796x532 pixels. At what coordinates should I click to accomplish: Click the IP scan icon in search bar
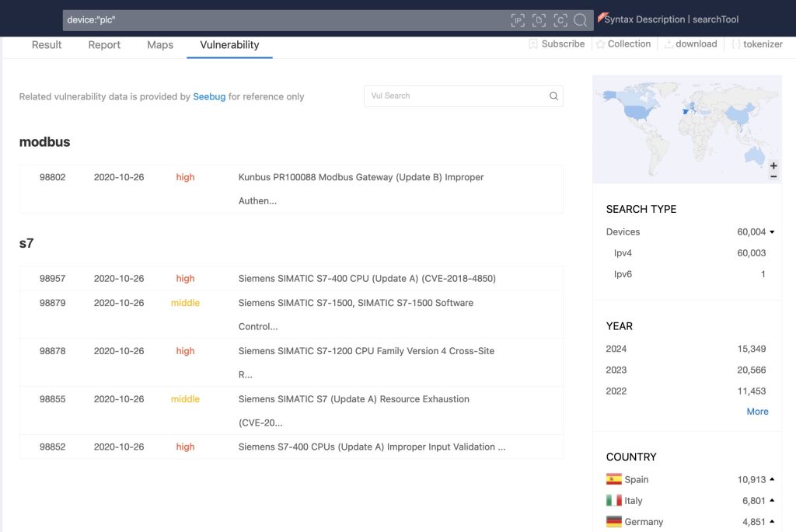pyautogui.click(x=517, y=20)
